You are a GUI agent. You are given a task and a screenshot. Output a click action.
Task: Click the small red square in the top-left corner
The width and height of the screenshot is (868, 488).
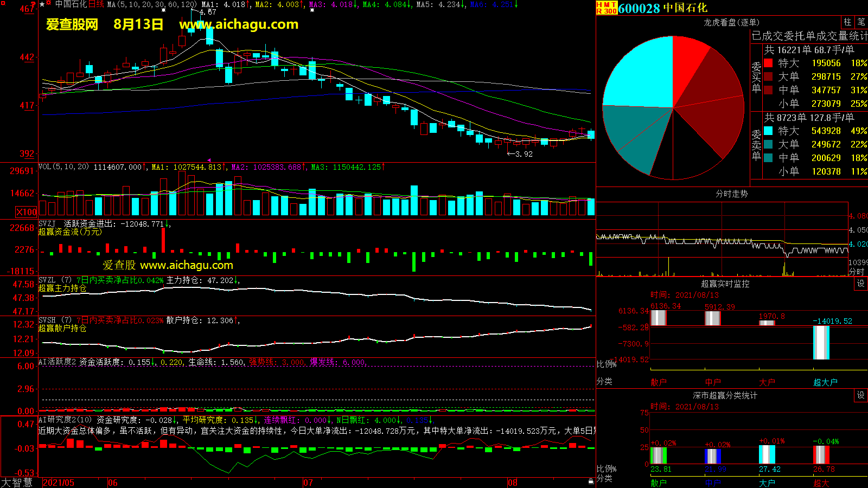[3, 3]
